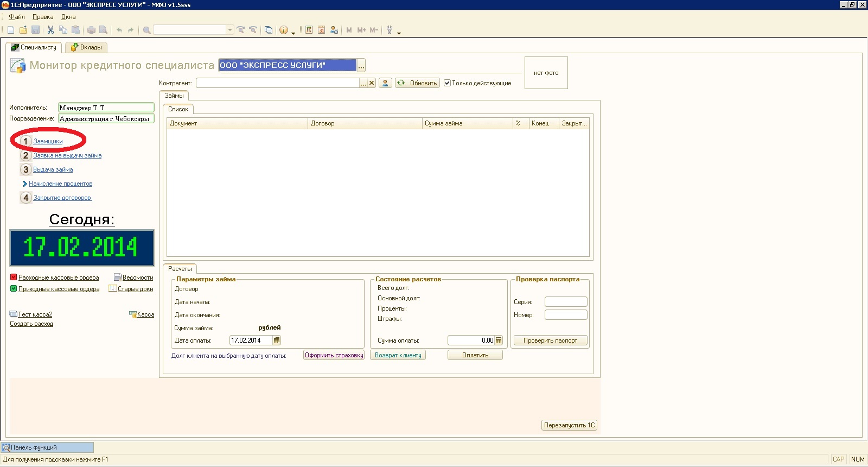Image resolution: width=868 pixels, height=467 pixels.
Task: Click the New document toolbar icon
Action: point(11,30)
